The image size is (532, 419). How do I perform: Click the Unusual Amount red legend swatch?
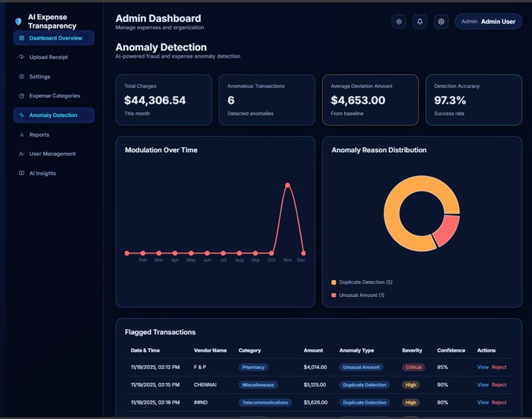point(333,295)
